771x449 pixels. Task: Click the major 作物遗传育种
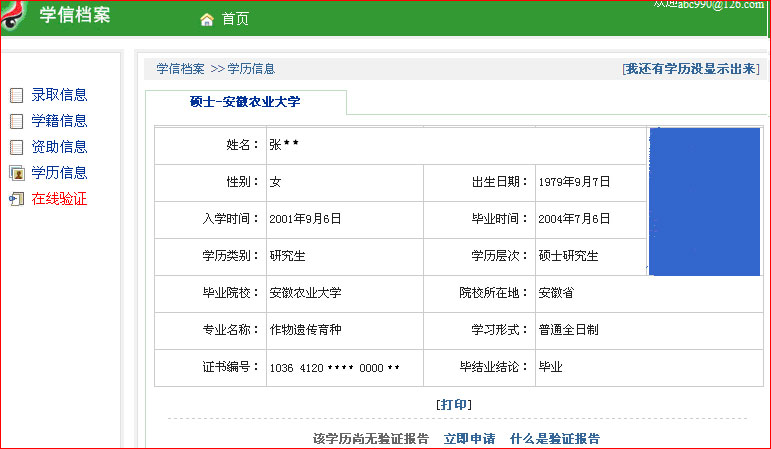point(305,329)
